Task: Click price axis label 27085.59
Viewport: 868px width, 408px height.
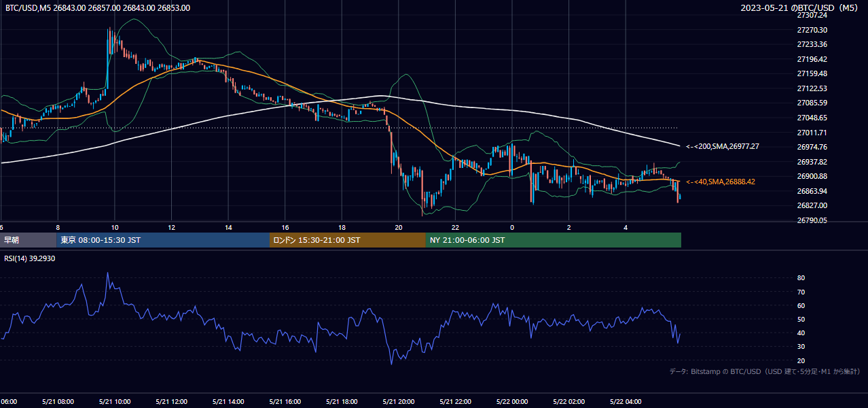Action: pyautogui.click(x=812, y=103)
